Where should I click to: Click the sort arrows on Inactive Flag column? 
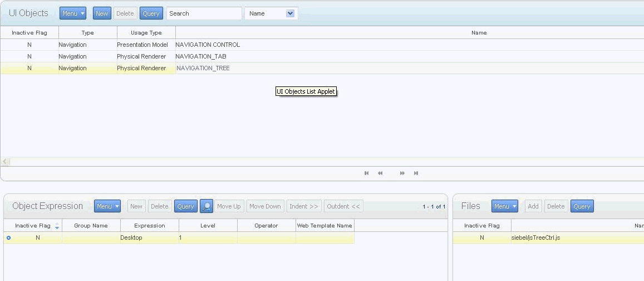coord(57,225)
